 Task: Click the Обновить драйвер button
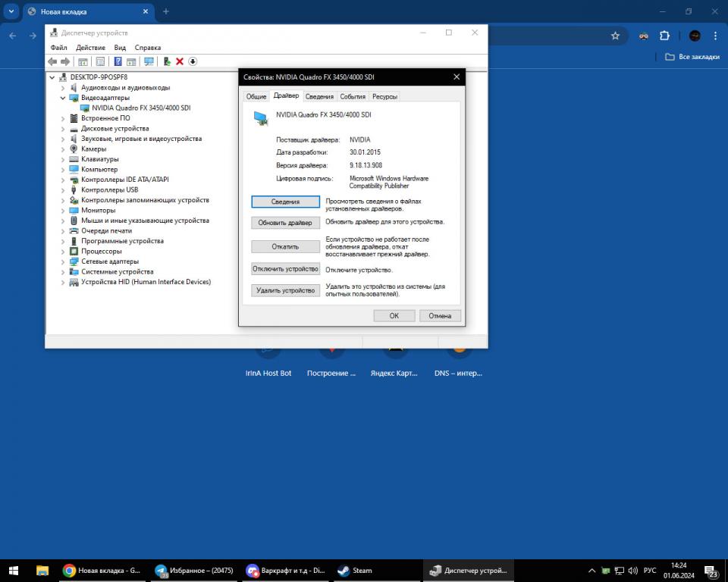(286, 223)
